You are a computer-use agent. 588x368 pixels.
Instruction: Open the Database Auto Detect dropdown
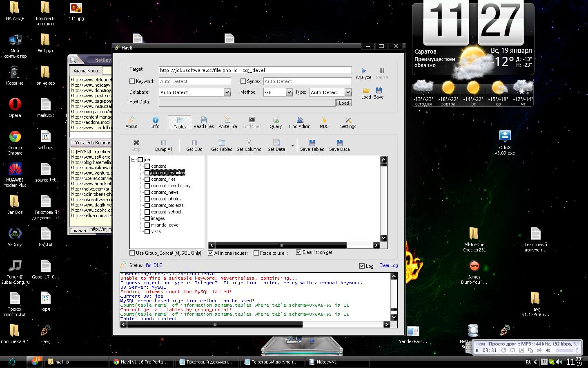(227, 92)
